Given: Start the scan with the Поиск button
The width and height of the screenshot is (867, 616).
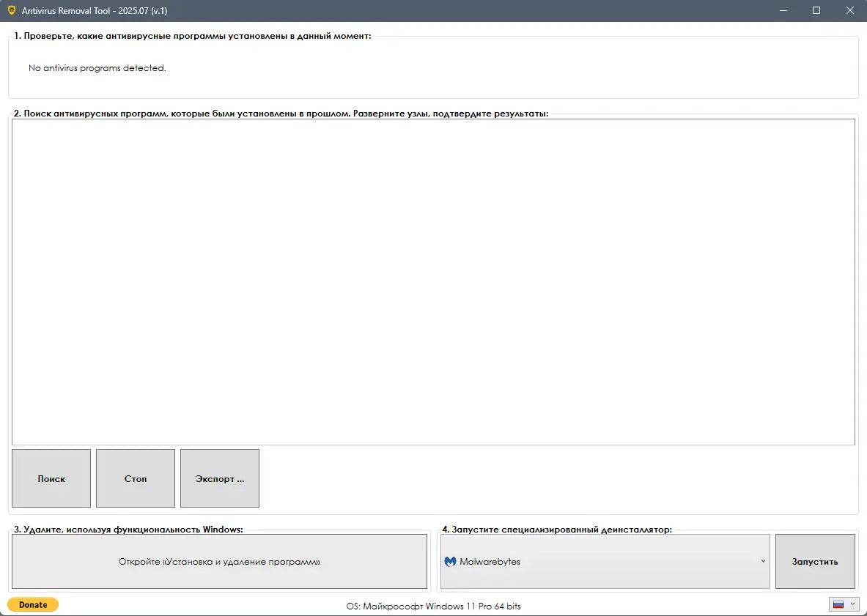Looking at the screenshot, I should tap(51, 478).
